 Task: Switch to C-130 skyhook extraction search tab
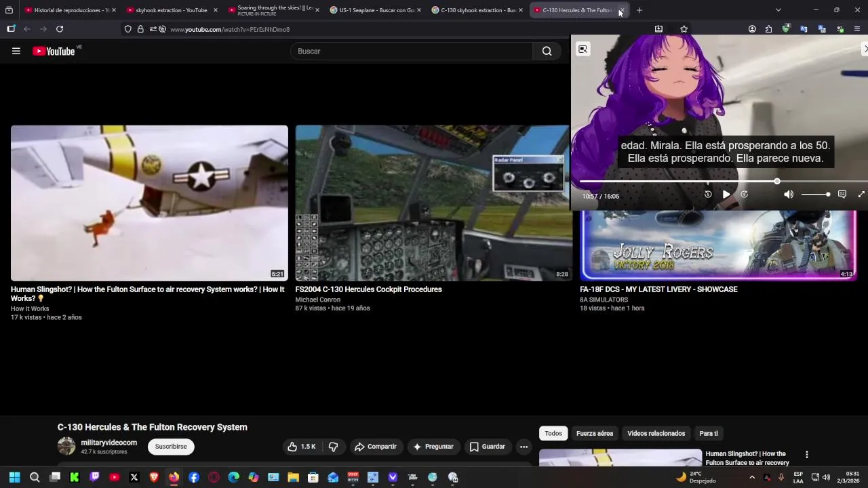click(x=477, y=10)
